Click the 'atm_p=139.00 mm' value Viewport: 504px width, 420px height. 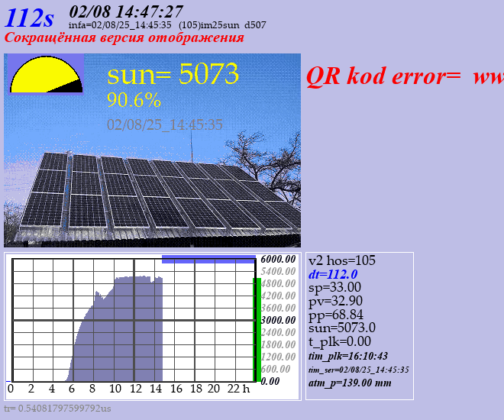coord(350,383)
